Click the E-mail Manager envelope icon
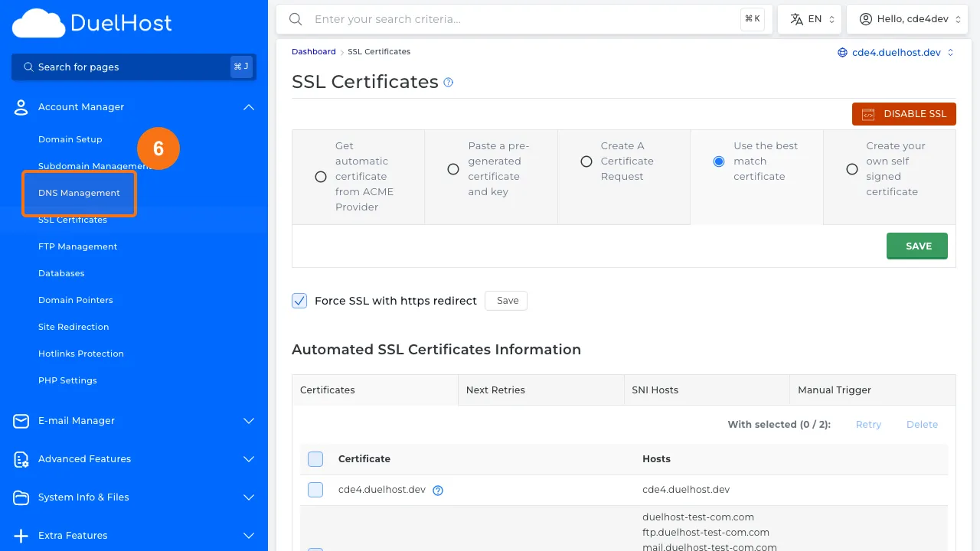Viewport: 980px width, 551px height. 21,421
